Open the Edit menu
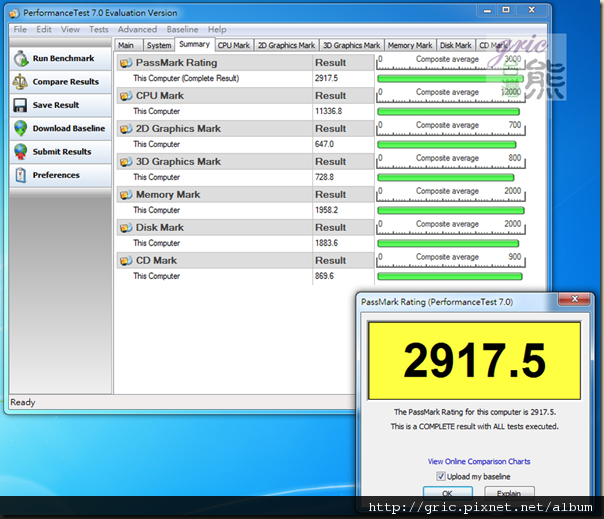Screen dimensions: 604x519 click(44, 29)
